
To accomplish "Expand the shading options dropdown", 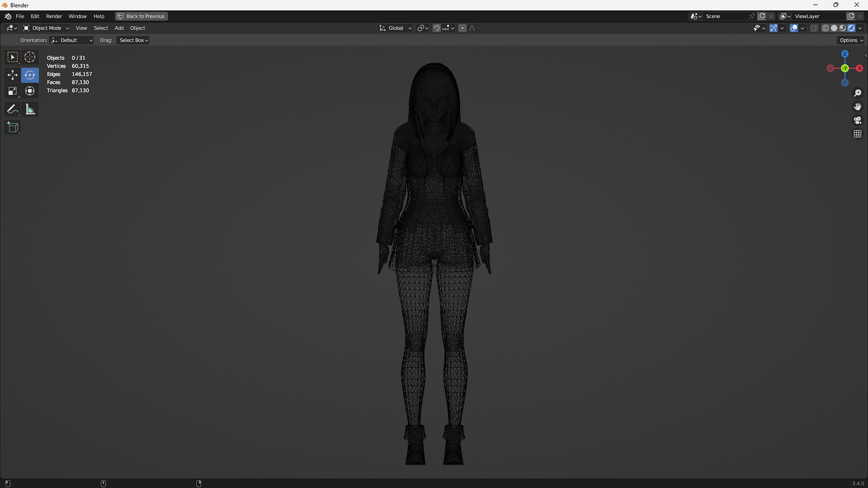I will coord(860,28).
